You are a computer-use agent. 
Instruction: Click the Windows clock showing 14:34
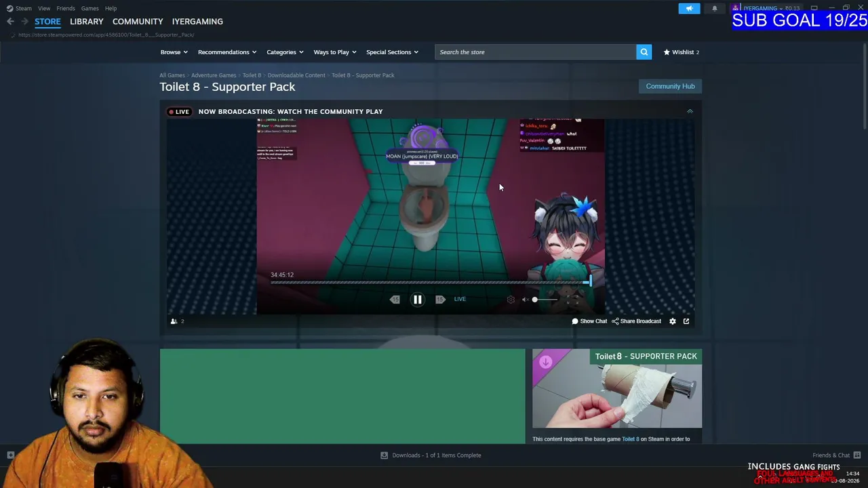[852, 474]
